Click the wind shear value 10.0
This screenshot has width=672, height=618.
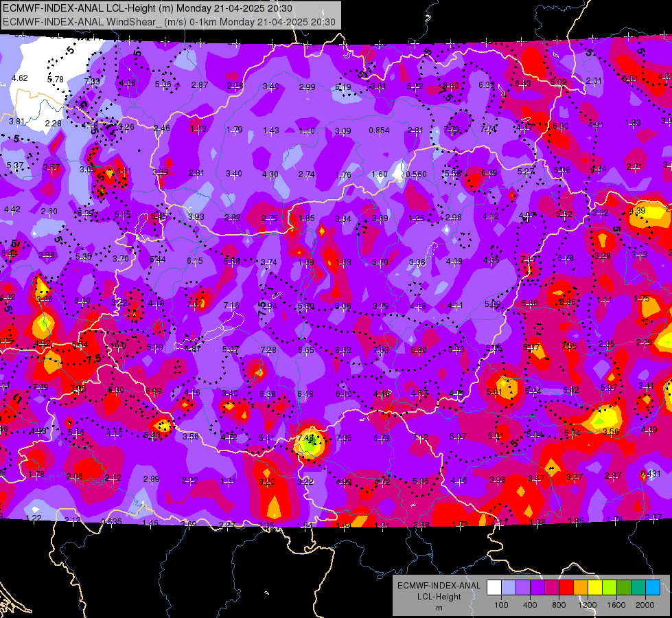coord(118,345)
